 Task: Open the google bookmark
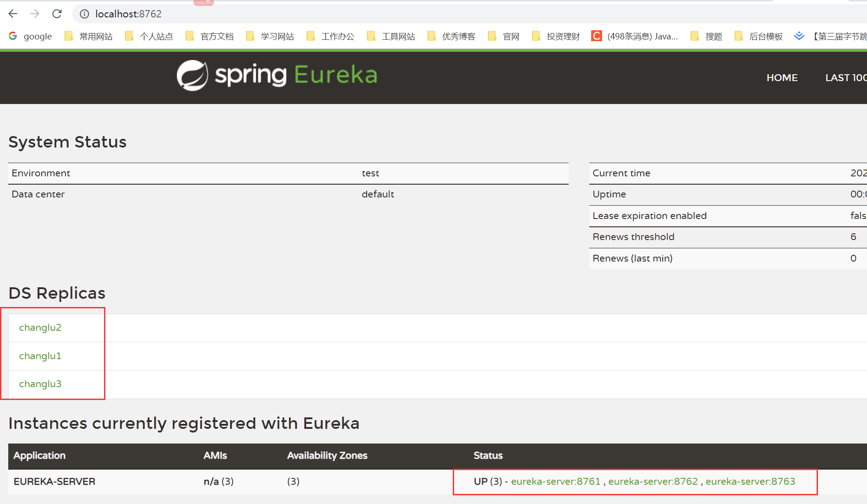(x=30, y=36)
